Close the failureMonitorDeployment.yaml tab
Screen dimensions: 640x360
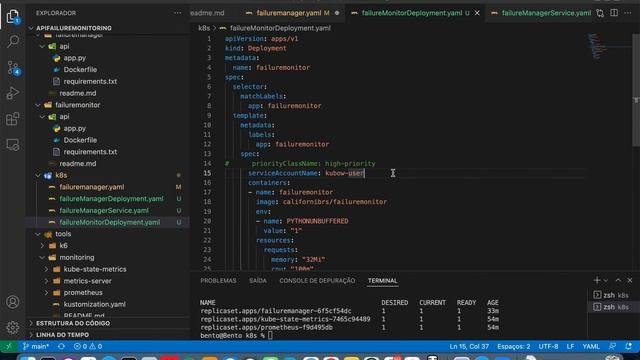477,13
